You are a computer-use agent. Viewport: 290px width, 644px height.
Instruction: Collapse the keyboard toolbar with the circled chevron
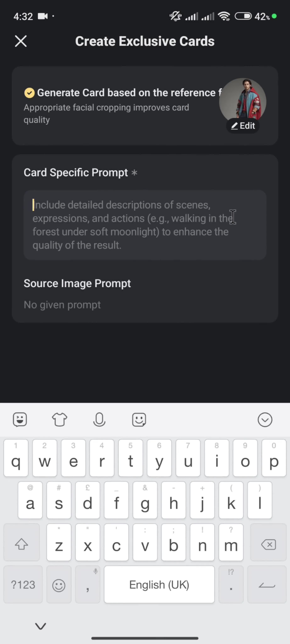(265, 419)
